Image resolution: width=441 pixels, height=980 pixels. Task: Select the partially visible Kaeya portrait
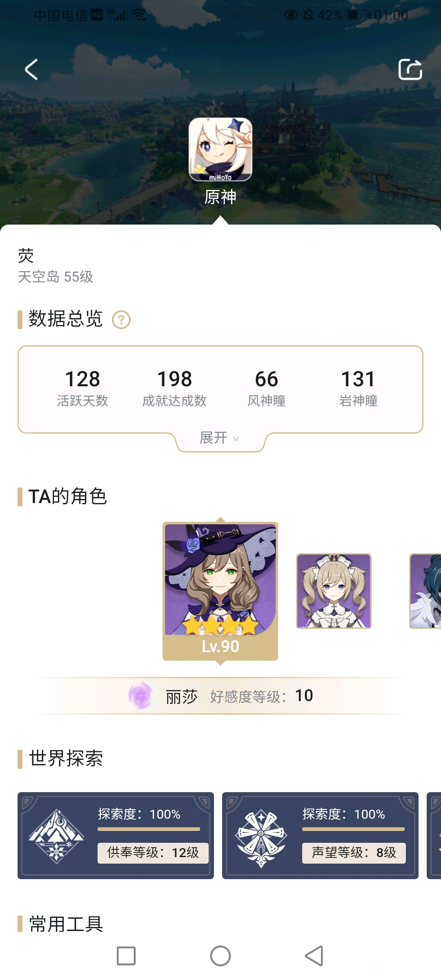point(425,591)
